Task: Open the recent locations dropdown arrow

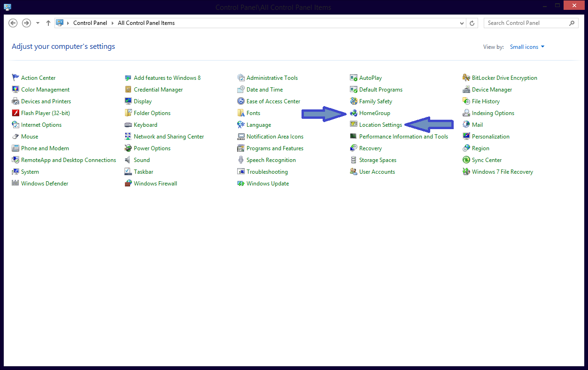Action: point(38,23)
